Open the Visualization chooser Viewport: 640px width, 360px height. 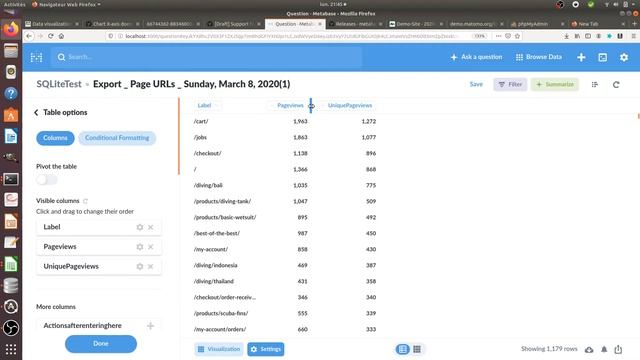click(219, 349)
